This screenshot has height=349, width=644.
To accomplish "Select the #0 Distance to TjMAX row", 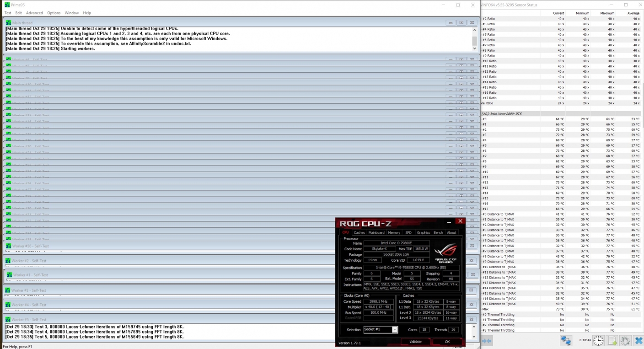I will tap(561, 214).
